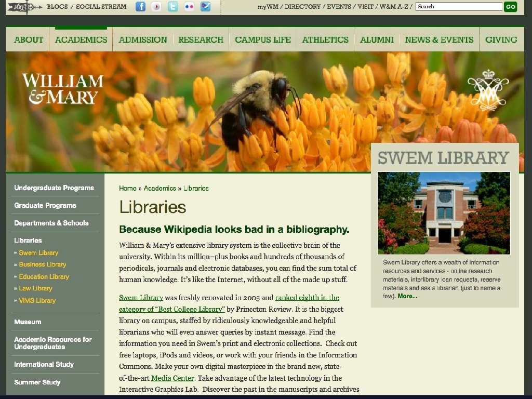Screen dimensions: 532x399
Task: Open Summer Study in the sidebar
Action: click(37, 382)
